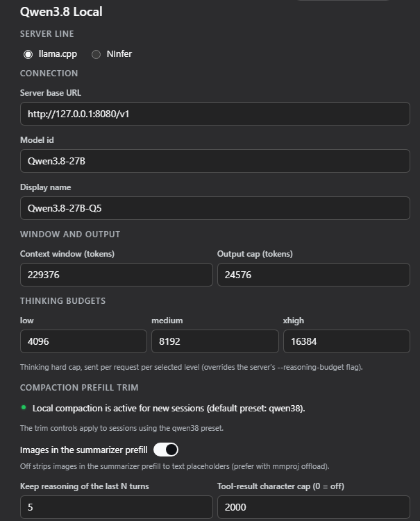
Task: Click the 'Local compaction is active' status text
Action: click(169, 408)
